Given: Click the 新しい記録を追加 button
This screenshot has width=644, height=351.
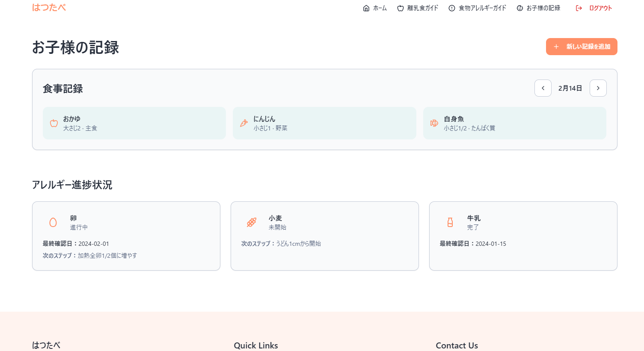Looking at the screenshot, I should point(582,47).
